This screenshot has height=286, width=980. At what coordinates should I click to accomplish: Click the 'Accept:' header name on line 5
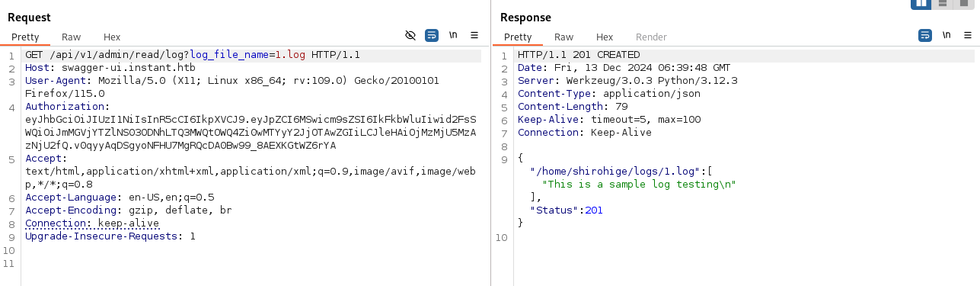46,158
